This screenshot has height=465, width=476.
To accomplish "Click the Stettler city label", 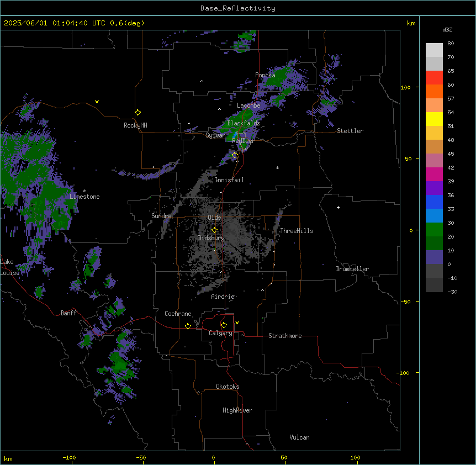I will point(350,131).
